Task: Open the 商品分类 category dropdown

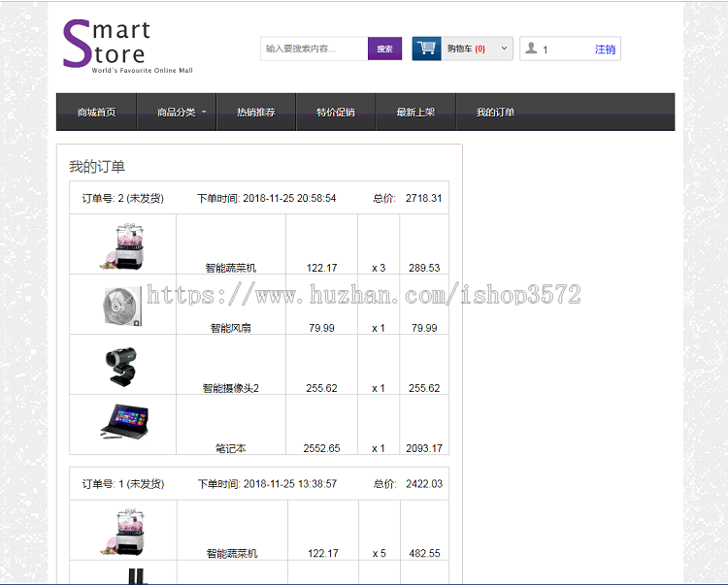Action: tap(177, 112)
